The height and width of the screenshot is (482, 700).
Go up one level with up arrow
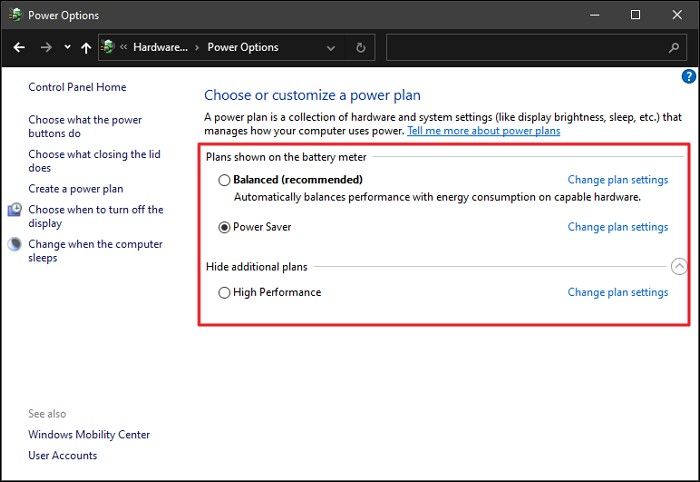[86, 47]
